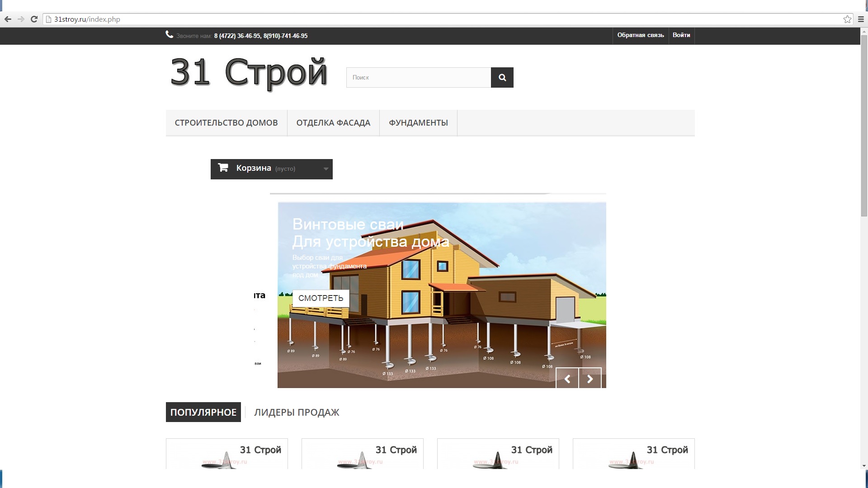
Task: Open Отделка фасада menu
Action: tap(333, 123)
